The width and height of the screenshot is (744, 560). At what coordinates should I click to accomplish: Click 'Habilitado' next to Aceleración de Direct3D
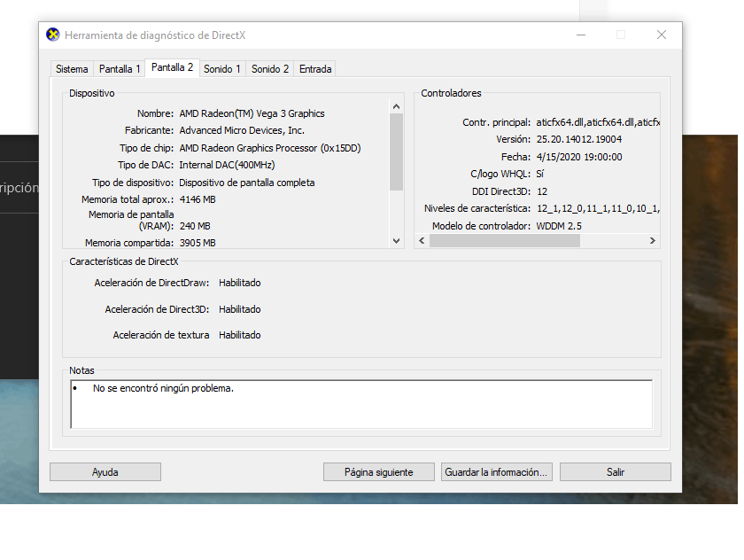240,309
